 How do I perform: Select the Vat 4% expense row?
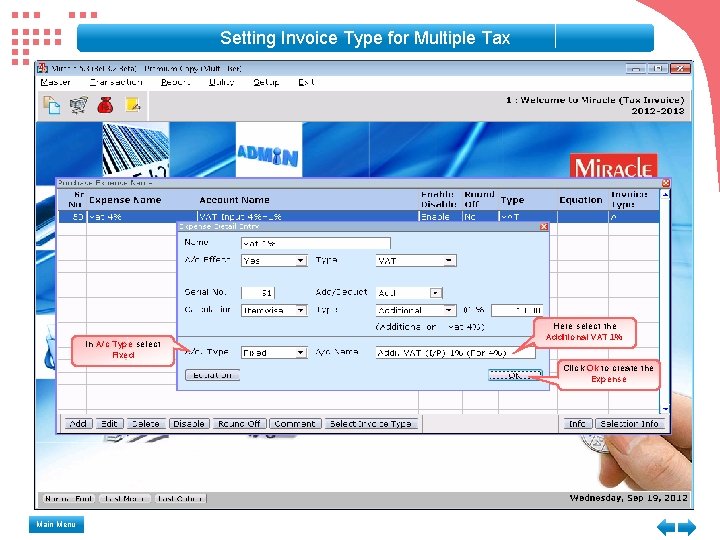pos(358,216)
